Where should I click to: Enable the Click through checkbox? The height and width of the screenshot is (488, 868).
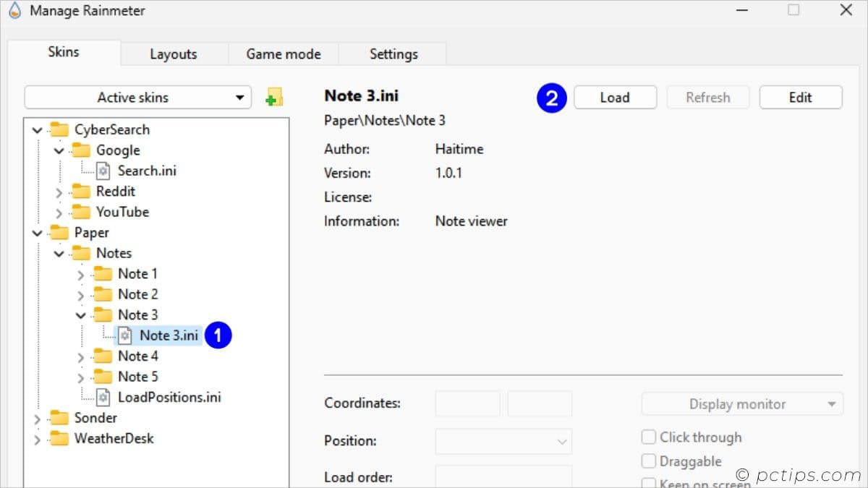(649, 437)
